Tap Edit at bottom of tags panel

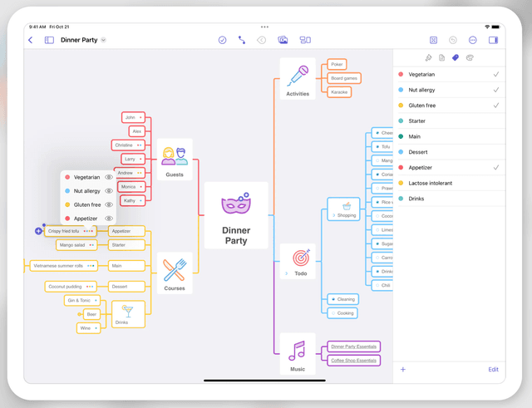click(493, 369)
